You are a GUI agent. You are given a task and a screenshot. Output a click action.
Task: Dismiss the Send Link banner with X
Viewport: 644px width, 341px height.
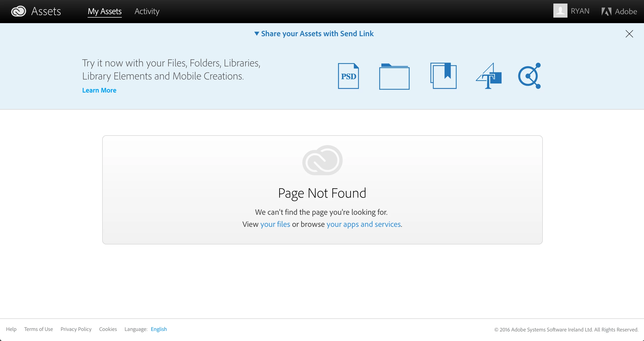pos(629,34)
